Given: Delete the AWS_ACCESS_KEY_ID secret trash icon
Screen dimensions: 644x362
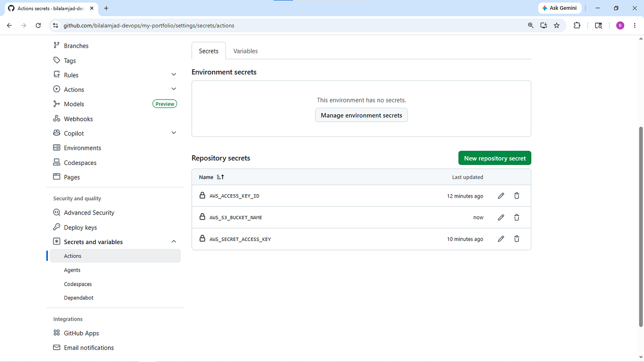Looking at the screenshot, I should 517,196.
